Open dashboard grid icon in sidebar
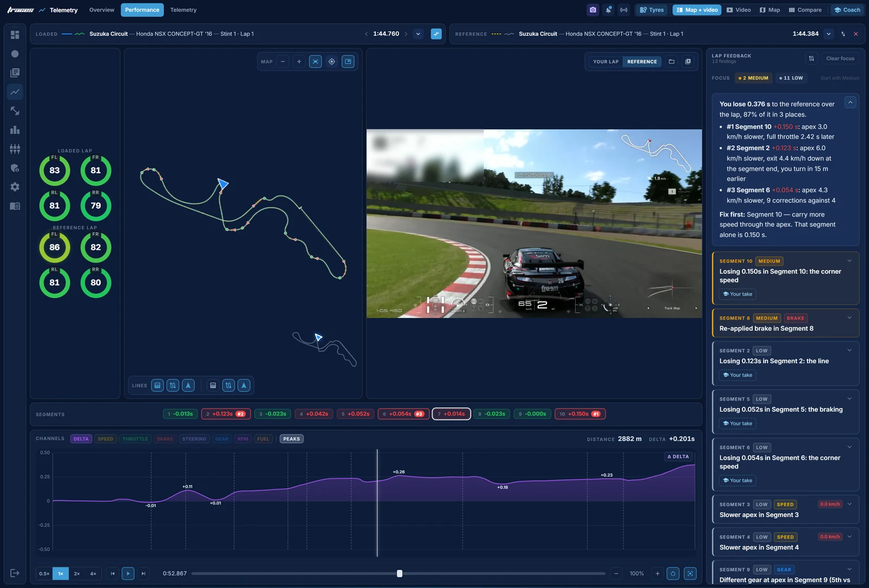The height and width of the screenshot is (588, 869). [x=15, y=35]
